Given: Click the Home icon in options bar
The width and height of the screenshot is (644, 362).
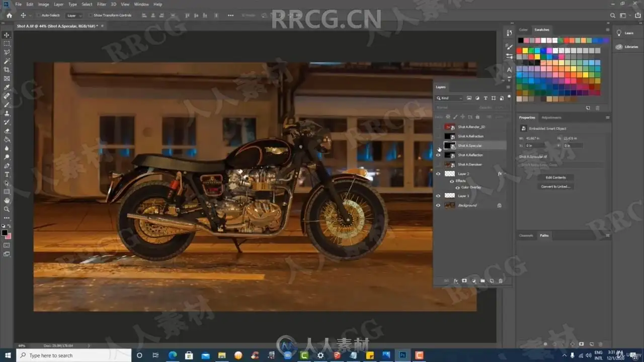Looking at the screenshot, I should [9, 16].
